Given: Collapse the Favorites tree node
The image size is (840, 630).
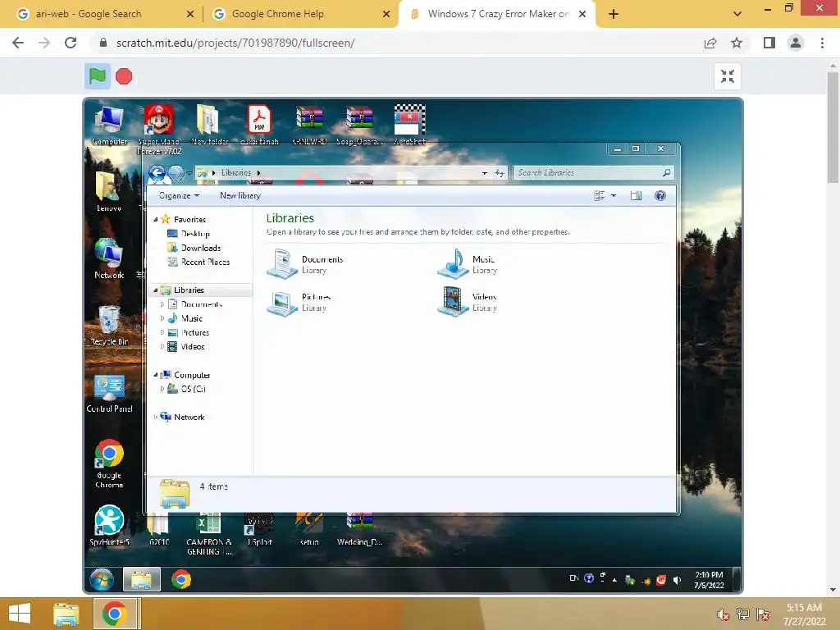Looking at the screenshot, I should tap(156, 220).
